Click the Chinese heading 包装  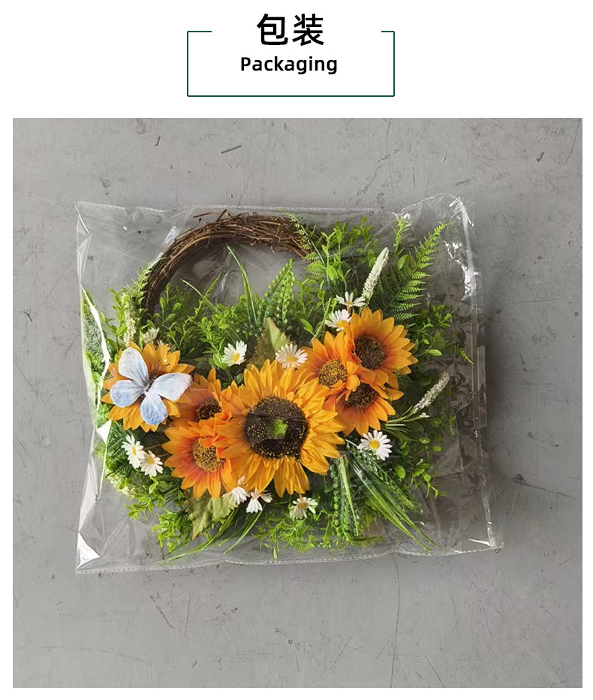[290, 30]
